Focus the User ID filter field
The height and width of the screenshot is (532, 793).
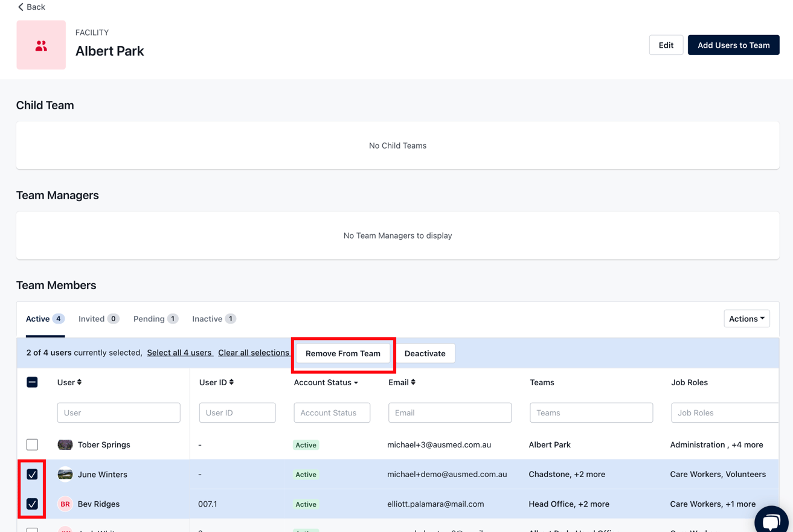click(x=237, y=413)
